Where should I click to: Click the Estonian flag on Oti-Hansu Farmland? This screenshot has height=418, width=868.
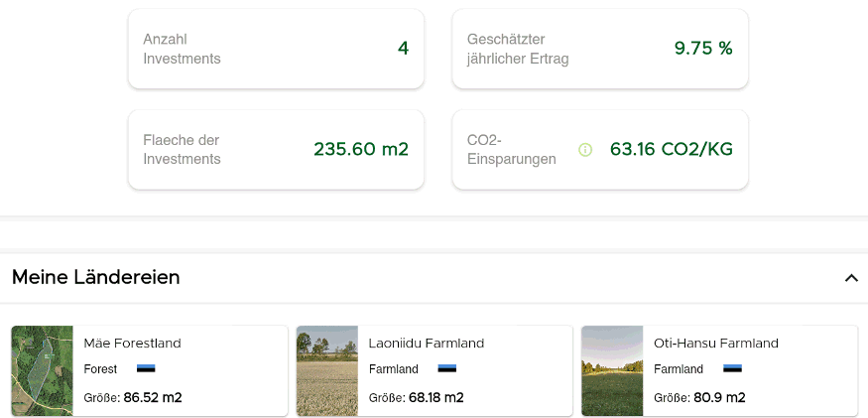tap(732, 368)
